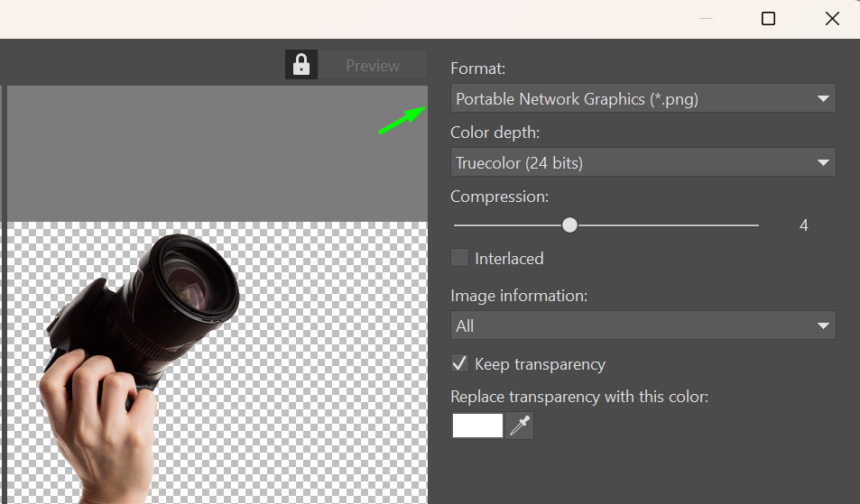Open the Image information dropdown
The width and height of the screenshot is (860, 504).
643,325
